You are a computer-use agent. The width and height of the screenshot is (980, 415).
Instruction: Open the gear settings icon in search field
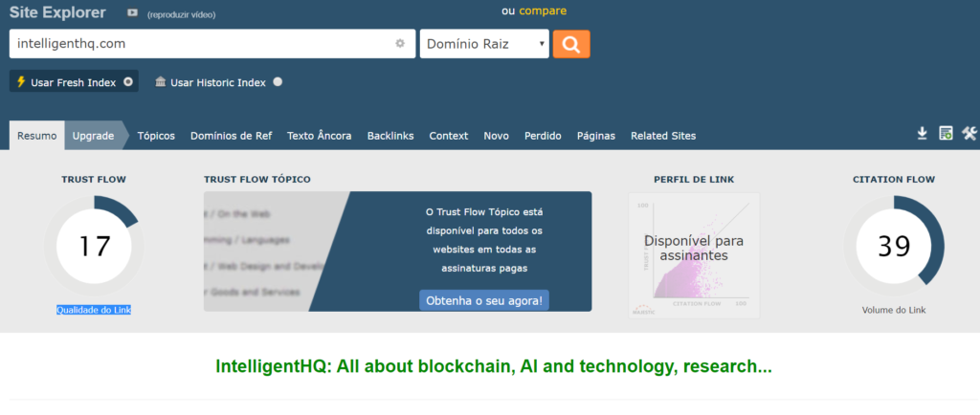[x=400, y=44]
